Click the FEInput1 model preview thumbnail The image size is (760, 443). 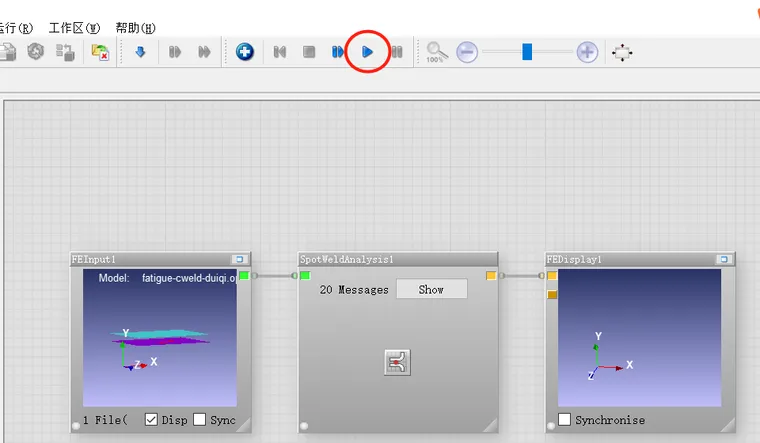point(160,338)
